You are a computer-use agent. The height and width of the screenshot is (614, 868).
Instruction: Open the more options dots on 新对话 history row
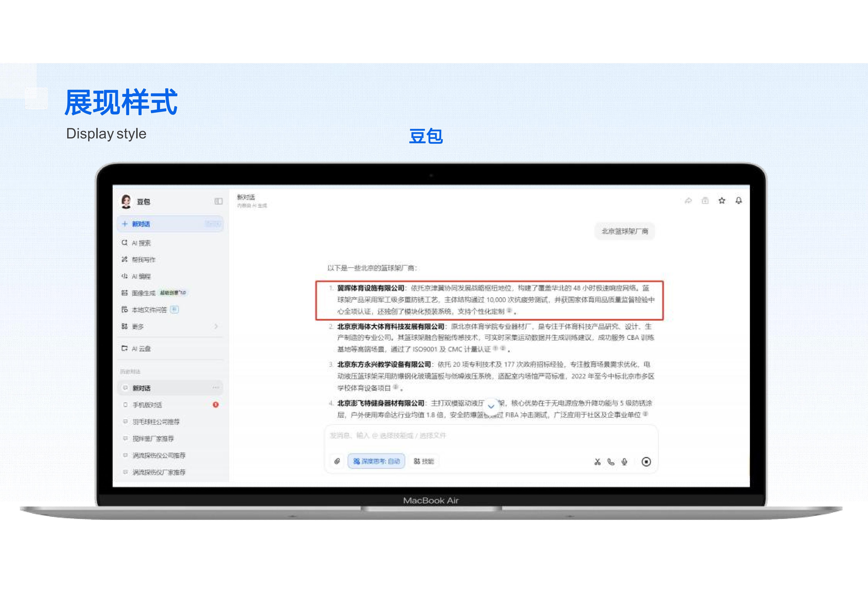215,388
